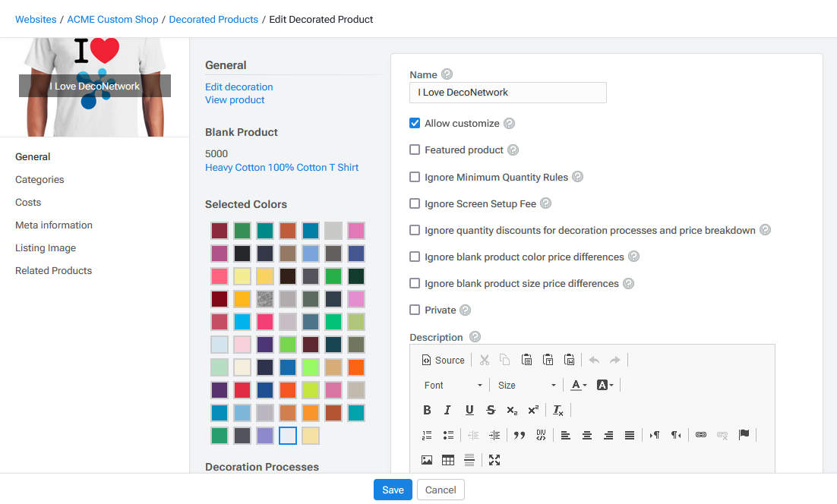Open the Meta information section
This screenshot has height=504, width=837.
click(x=54, y=225)
